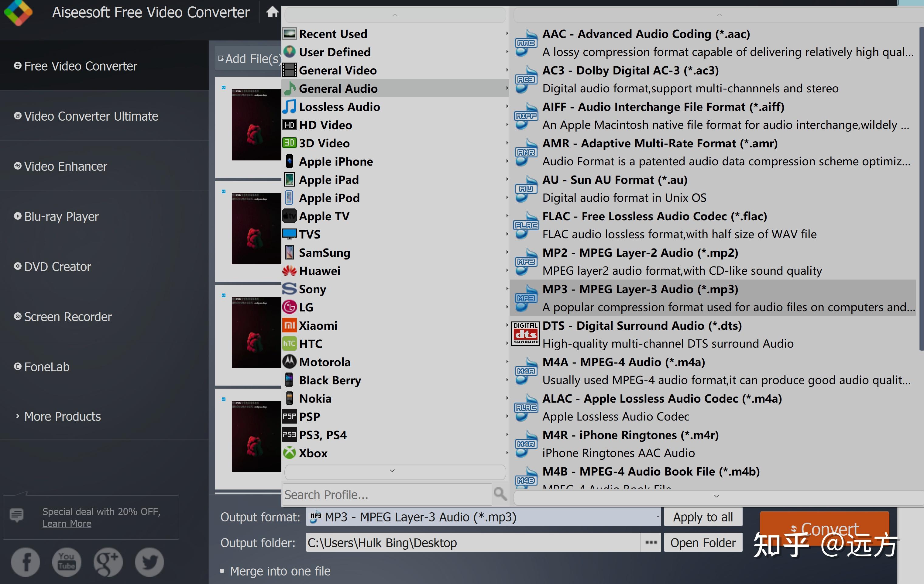Click the MP2 format icon
Viewport: 924px width, 584px height.
(x=526, y=261)
